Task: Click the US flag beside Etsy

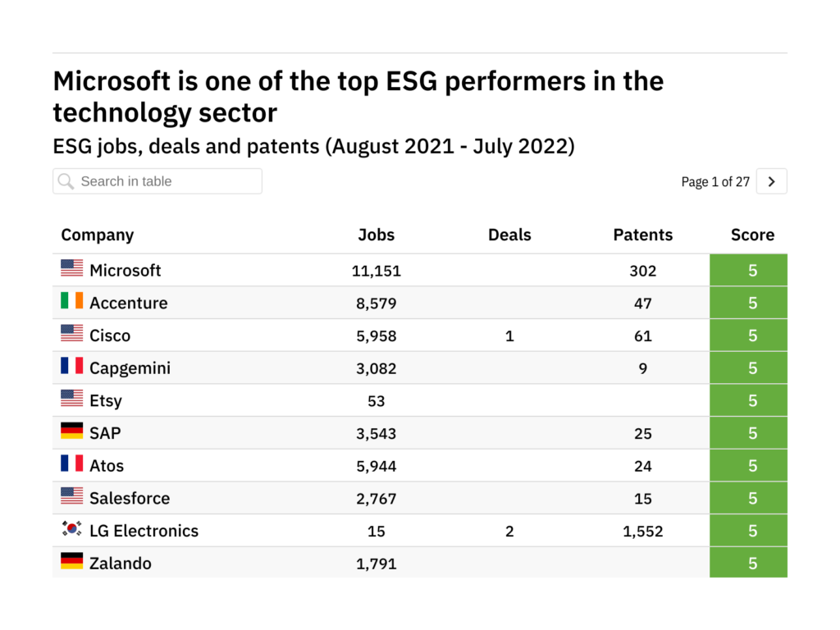Action: click(x=72, y=399)
